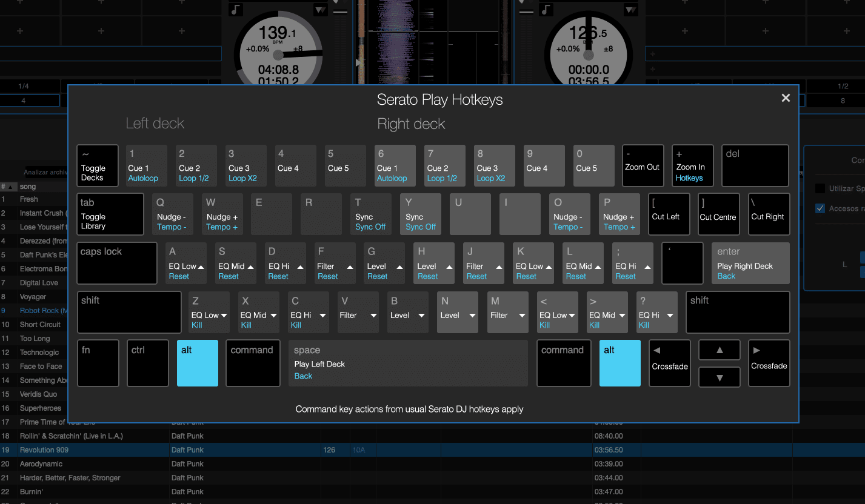Click the ] Cut Centre key

pyautogui.click(x=719, y=214)
